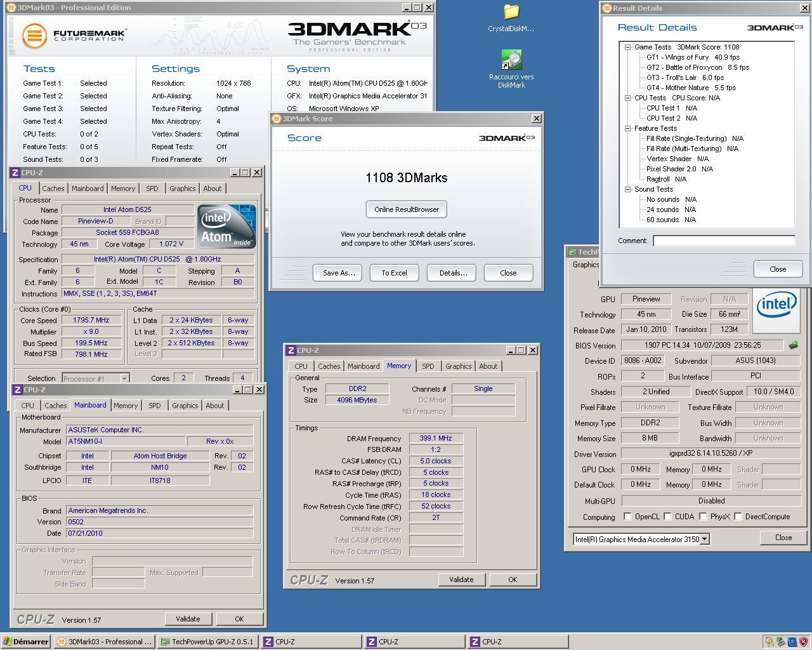This screenshot has width=812, height=650.
Task: Click OK in CPU-Z Mainboard window
Action: (239, 619)
